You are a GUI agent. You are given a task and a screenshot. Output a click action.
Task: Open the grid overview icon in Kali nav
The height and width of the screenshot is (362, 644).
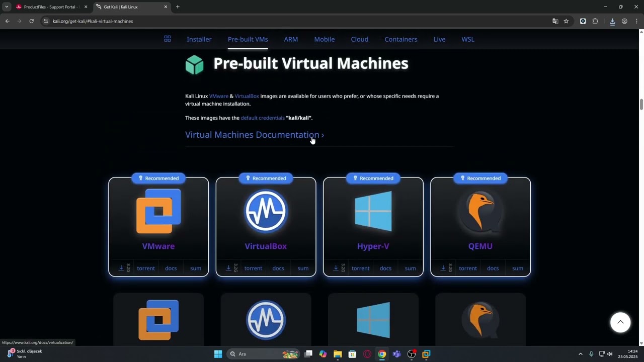click(x=168, y=39)
